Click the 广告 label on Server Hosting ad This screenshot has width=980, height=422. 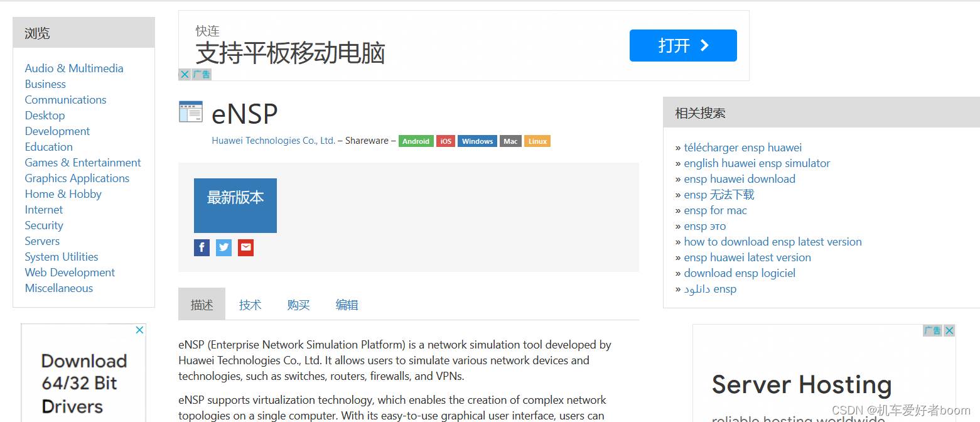click(933, 330)
